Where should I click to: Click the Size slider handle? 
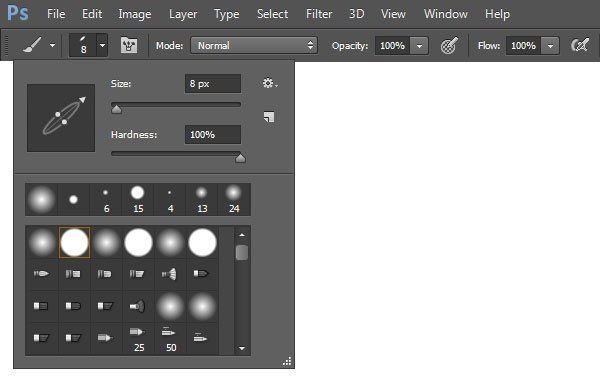tap(116, 109)
